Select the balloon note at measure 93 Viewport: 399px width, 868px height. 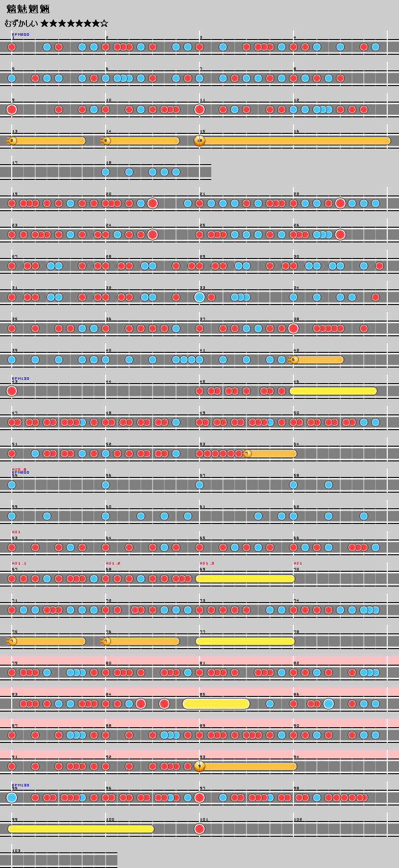point(199,766)
